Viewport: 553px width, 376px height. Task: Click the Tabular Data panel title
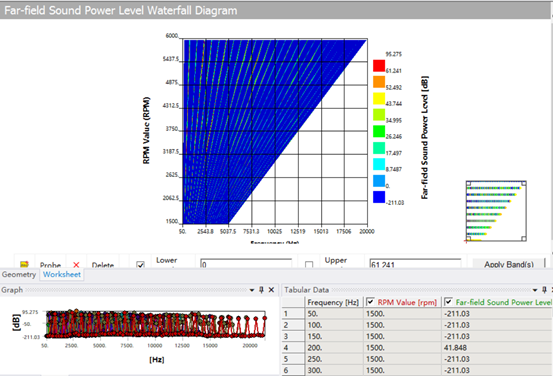point(306,290)
